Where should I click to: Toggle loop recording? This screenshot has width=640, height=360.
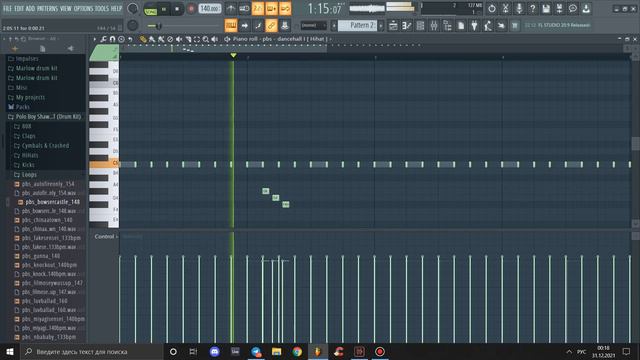pos(285,9)
